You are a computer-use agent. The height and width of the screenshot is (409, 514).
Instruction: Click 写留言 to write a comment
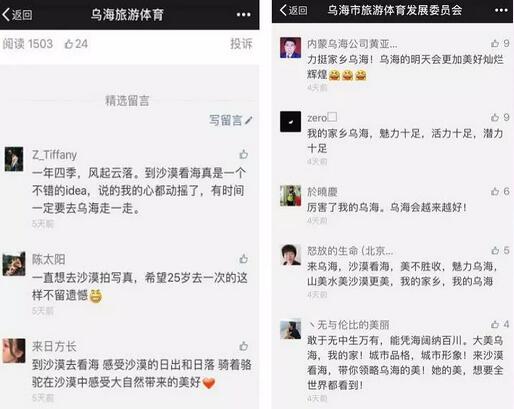[x=230, y=120]
